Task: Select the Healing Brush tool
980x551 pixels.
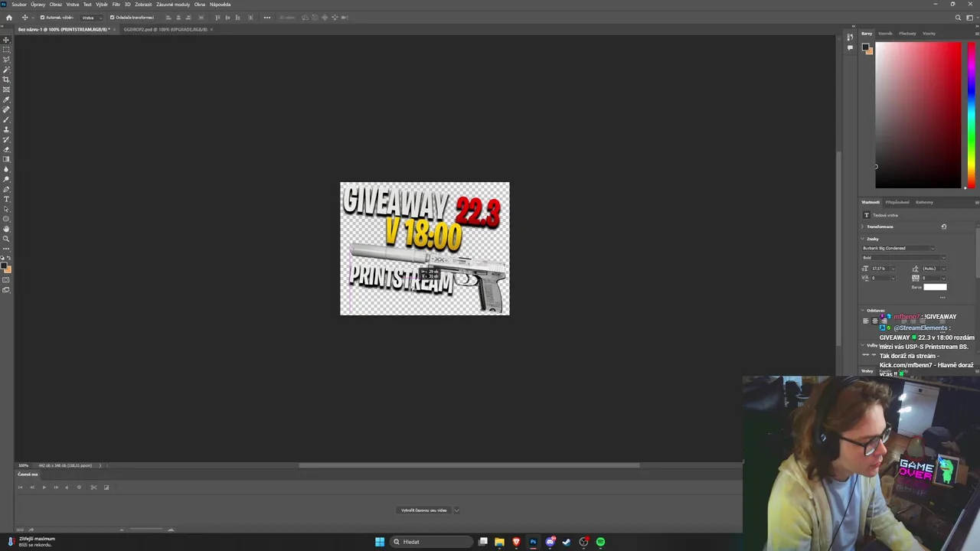Action: point(6,109)
